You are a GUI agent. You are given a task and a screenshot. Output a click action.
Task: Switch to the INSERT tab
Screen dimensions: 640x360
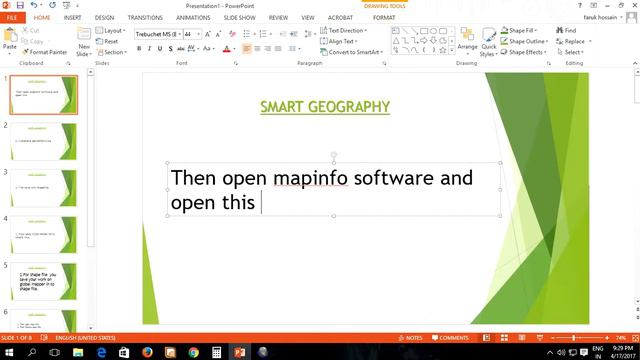[x=72, y=18]
